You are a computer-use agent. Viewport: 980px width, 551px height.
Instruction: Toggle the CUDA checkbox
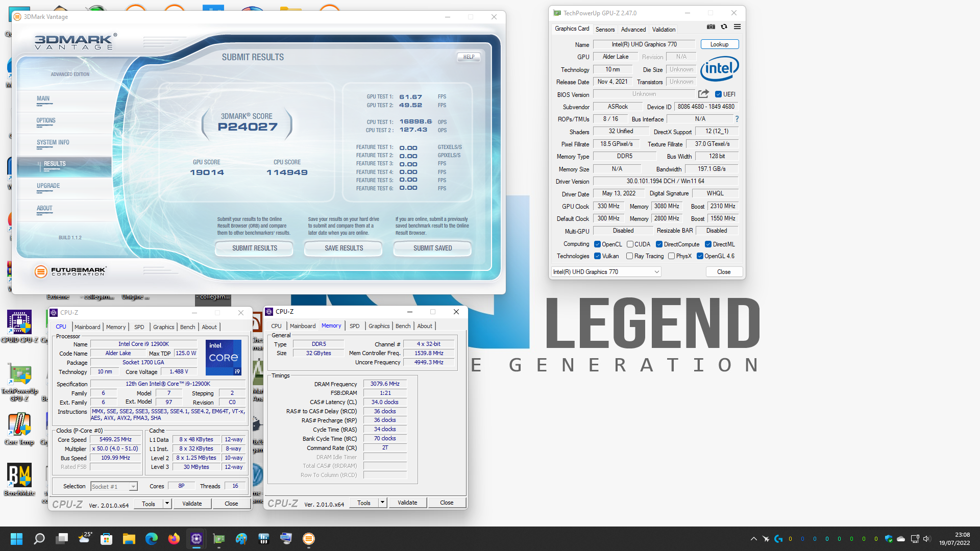(630, 244)
